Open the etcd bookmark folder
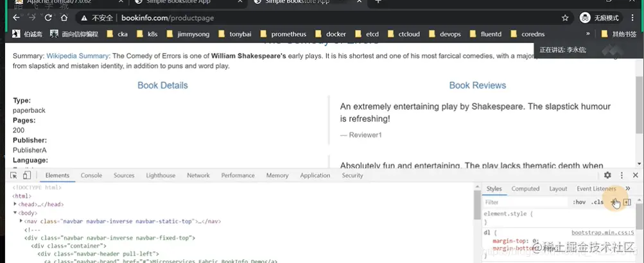 [x=367, y=34]
